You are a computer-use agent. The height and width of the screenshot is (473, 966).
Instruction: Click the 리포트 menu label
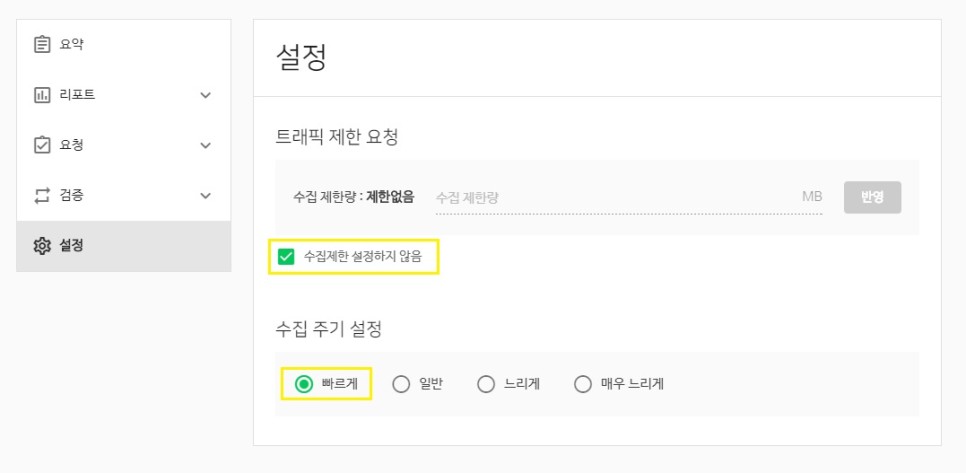(77, 95)
